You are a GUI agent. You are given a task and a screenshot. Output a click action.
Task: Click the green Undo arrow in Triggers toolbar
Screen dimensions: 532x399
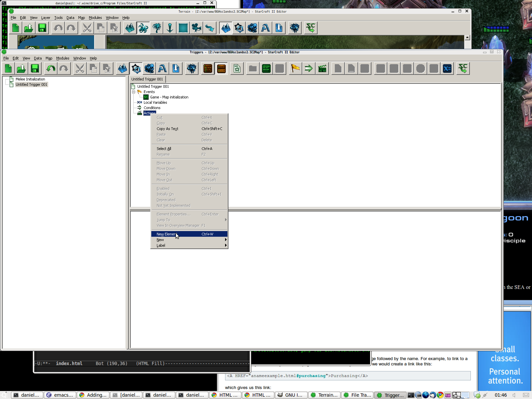pyautogui.click(x=51, y=69)
